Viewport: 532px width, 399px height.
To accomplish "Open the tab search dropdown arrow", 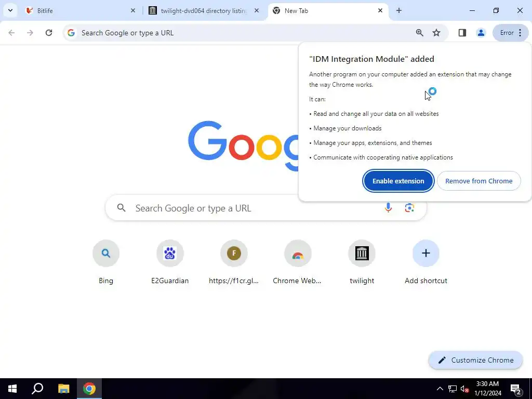I will pyautogui.click(x=10, y=10).
